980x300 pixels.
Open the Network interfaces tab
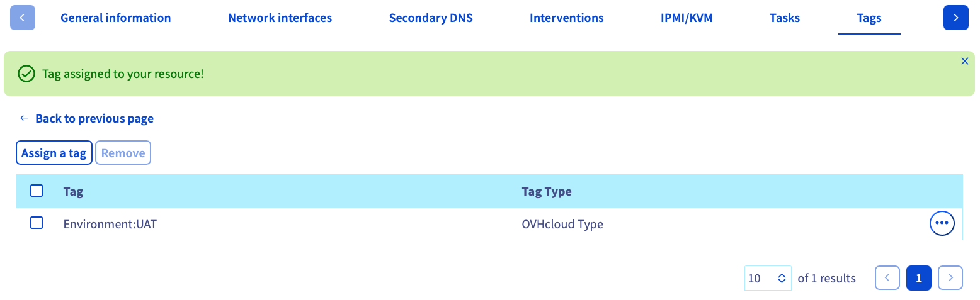(280, 18)
